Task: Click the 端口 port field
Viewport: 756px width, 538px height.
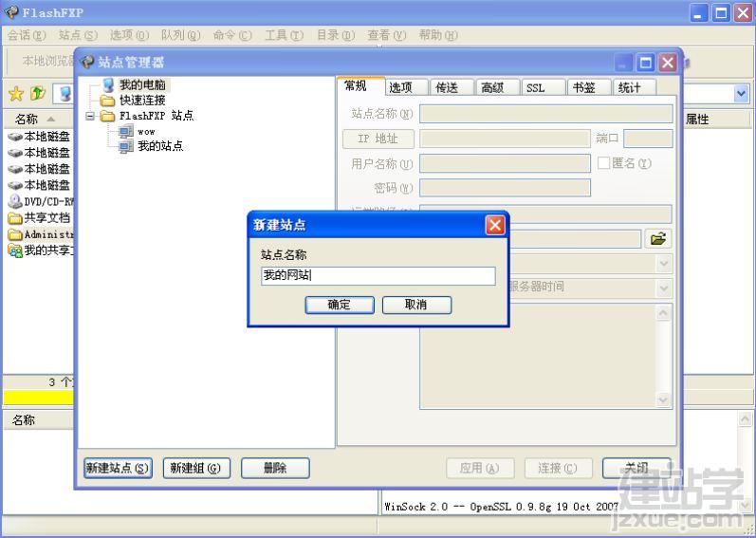Action: click(648, 139)
